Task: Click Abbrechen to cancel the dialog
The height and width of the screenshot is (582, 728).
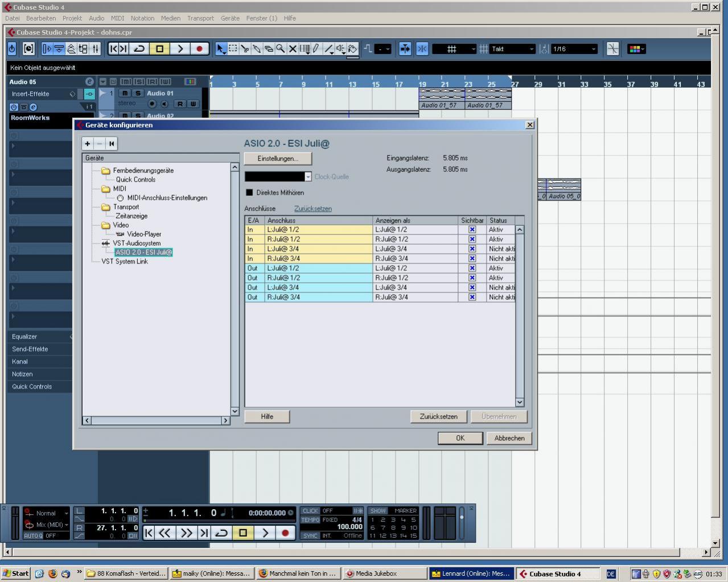Action: coord(509,438)
